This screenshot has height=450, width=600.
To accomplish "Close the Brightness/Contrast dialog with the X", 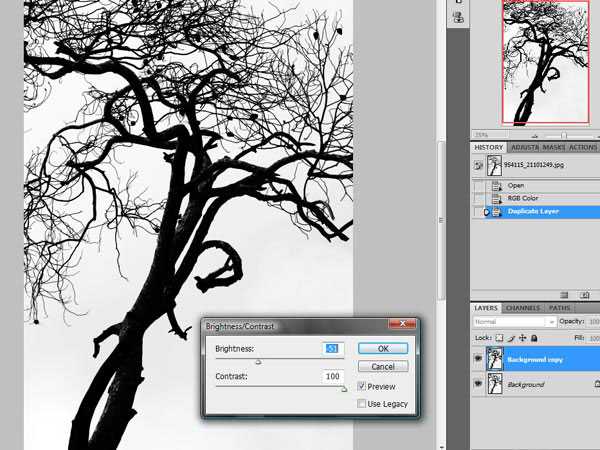I will pyautogui.click(x=402, y=324).
